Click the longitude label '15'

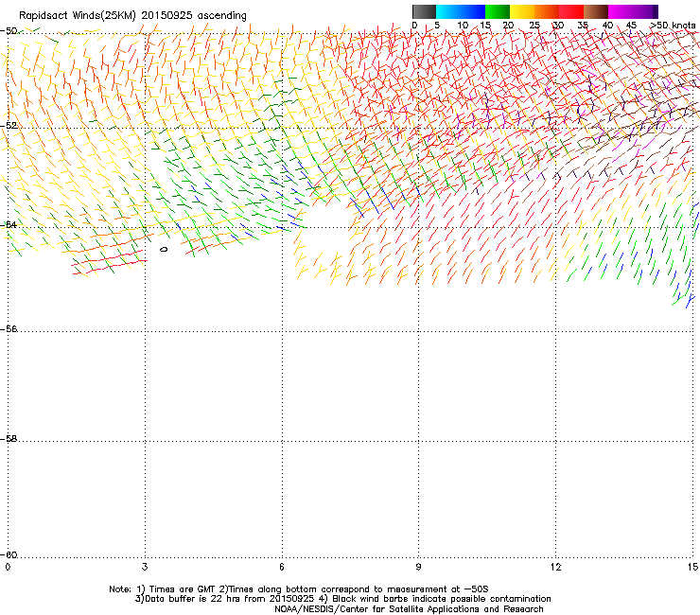(x=692, y=567)
